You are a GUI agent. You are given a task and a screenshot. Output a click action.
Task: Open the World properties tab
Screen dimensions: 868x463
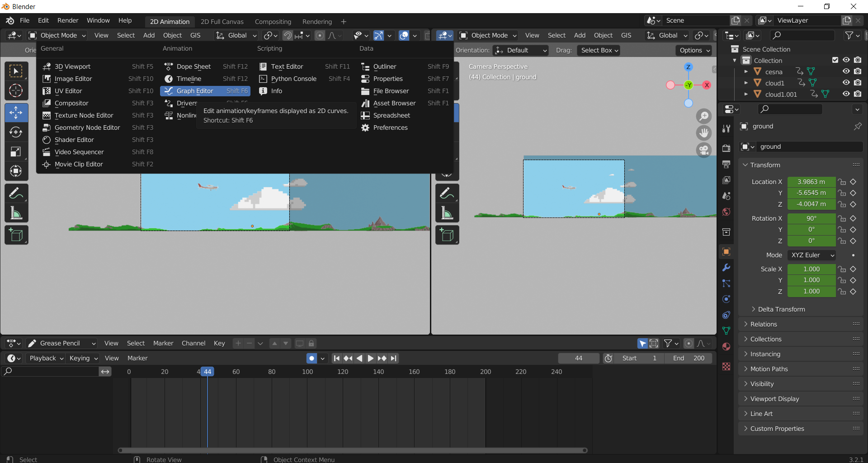(726, 212)
